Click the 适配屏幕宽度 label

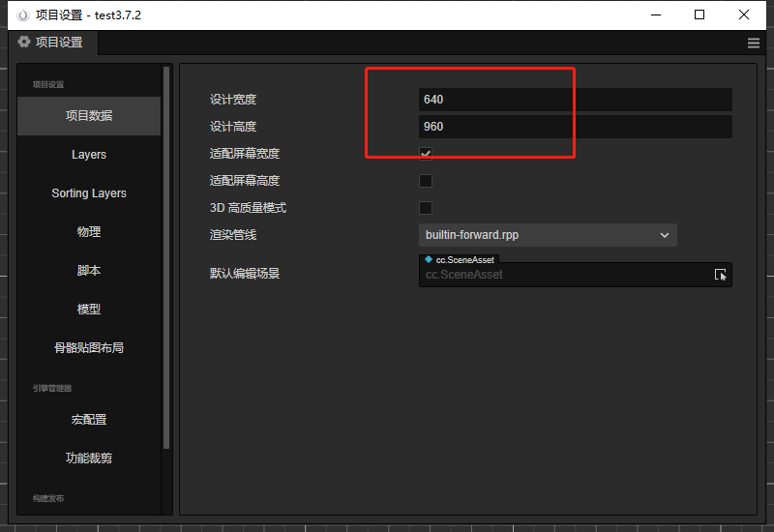pos(245,154)
